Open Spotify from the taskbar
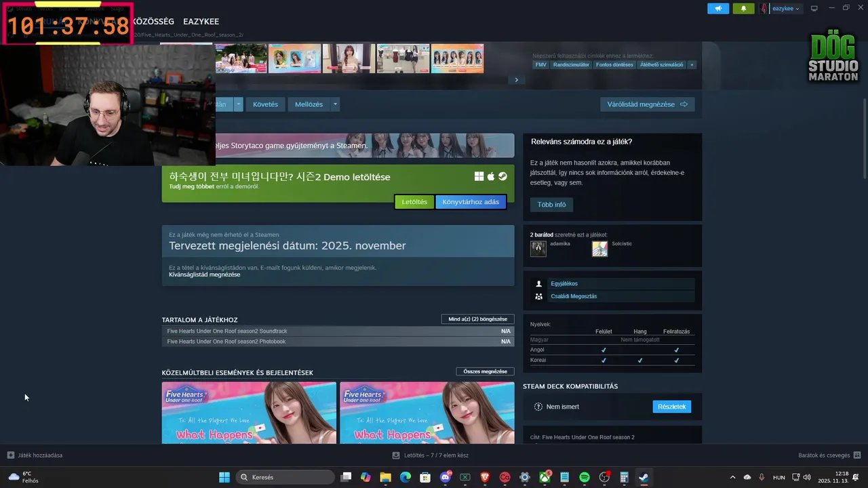Image resolution: width=868 pixels, height=488 pixels. 585,477
